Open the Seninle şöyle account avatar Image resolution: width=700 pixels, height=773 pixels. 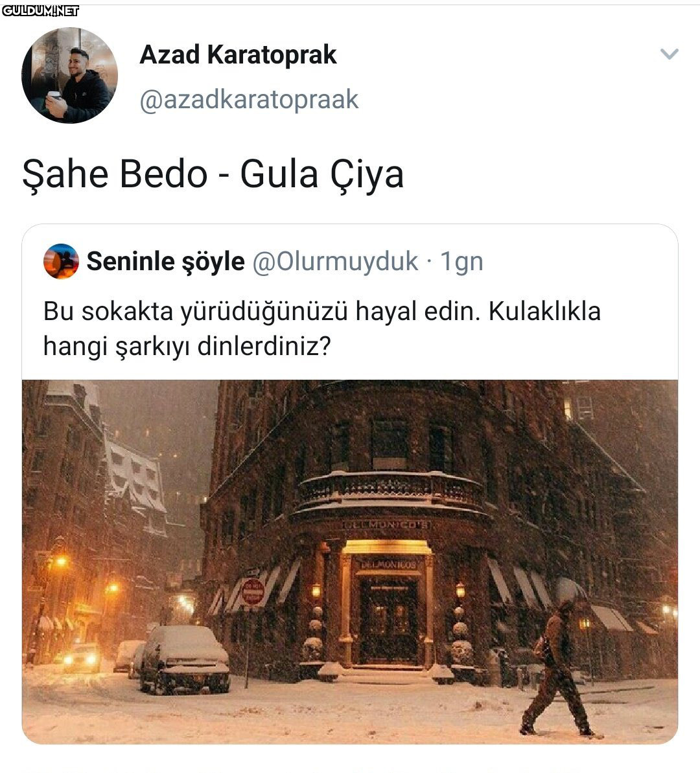(x=61, y=261)
